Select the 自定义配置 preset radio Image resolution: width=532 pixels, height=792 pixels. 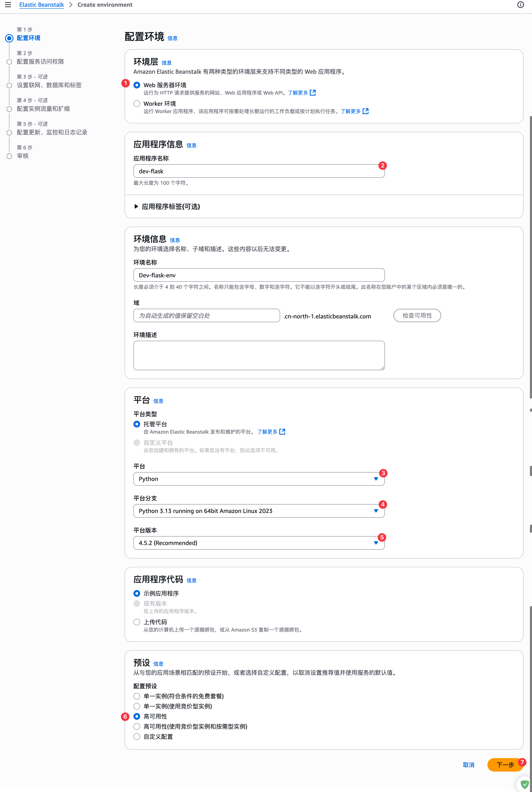(137, 737)
